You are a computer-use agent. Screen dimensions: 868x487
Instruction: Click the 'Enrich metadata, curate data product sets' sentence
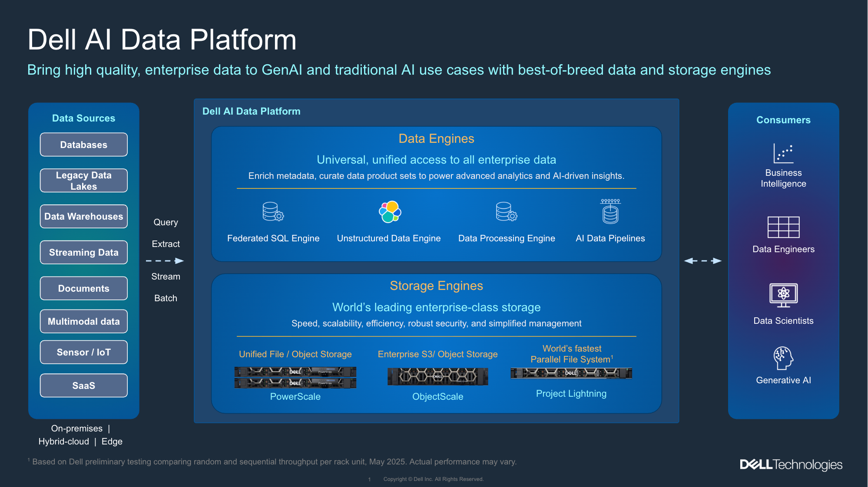[x=436, y=176]
